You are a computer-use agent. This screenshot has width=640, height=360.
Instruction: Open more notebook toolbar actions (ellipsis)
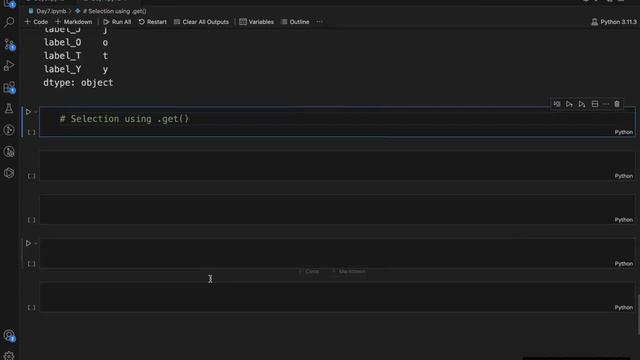click(x=319, y=22)
